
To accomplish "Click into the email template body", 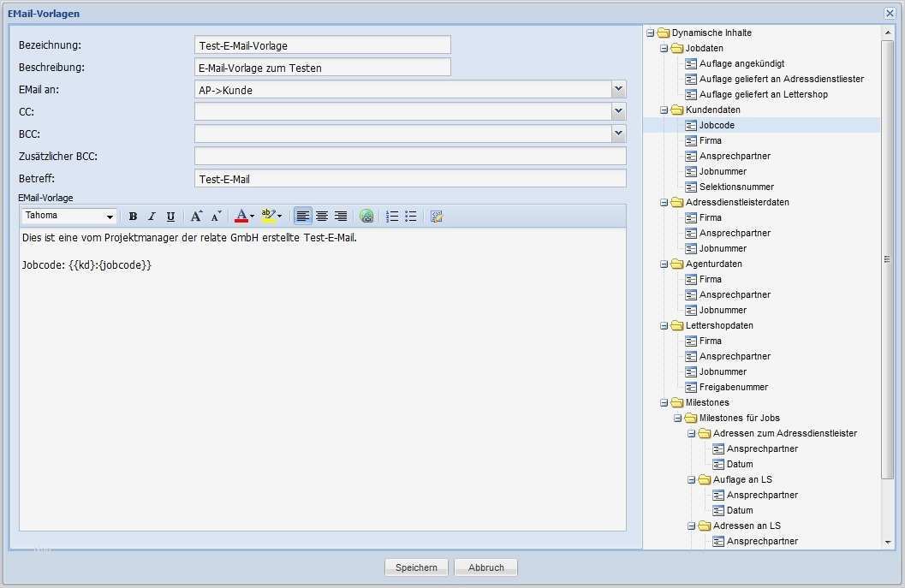I will click(323, 379).
